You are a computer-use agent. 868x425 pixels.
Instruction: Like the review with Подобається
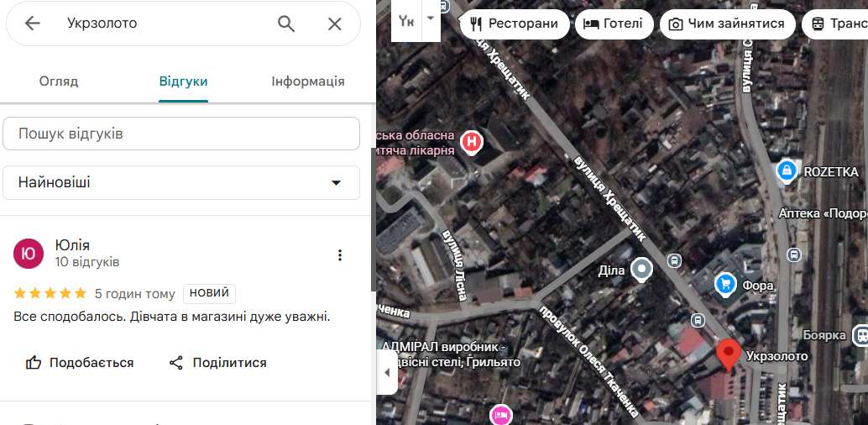pos(80,363)
